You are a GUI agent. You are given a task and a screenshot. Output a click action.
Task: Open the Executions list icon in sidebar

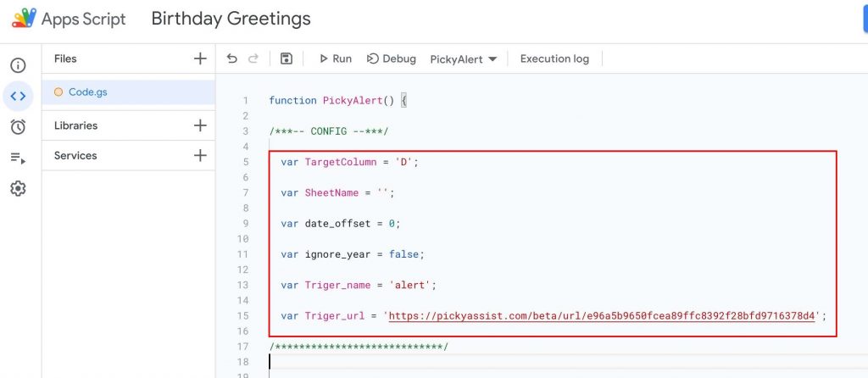19,158
